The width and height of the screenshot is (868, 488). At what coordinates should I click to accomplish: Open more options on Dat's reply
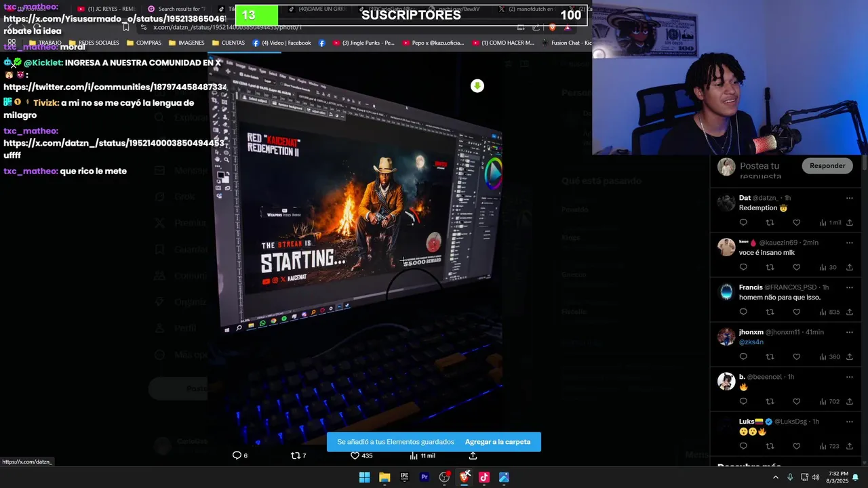849,198
